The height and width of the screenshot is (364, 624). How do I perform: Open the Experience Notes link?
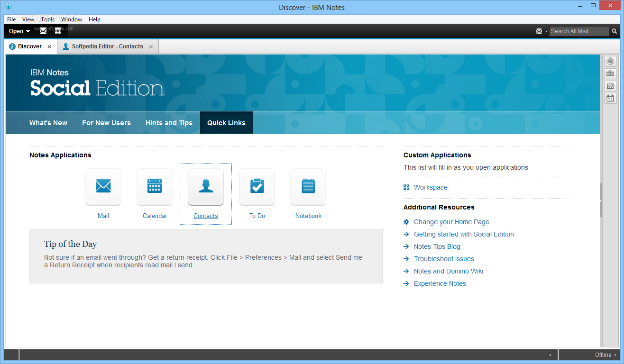tap(440, 283)
